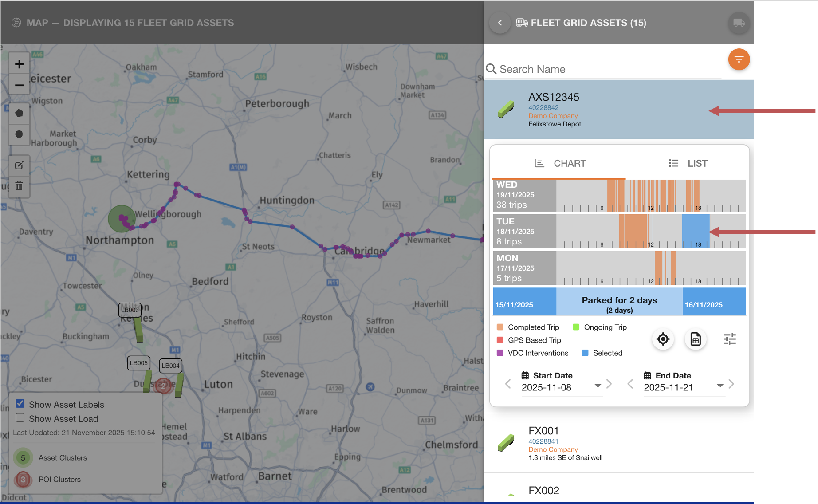Toggle the Show Asset Labels checkbox

tap(20, 403)
